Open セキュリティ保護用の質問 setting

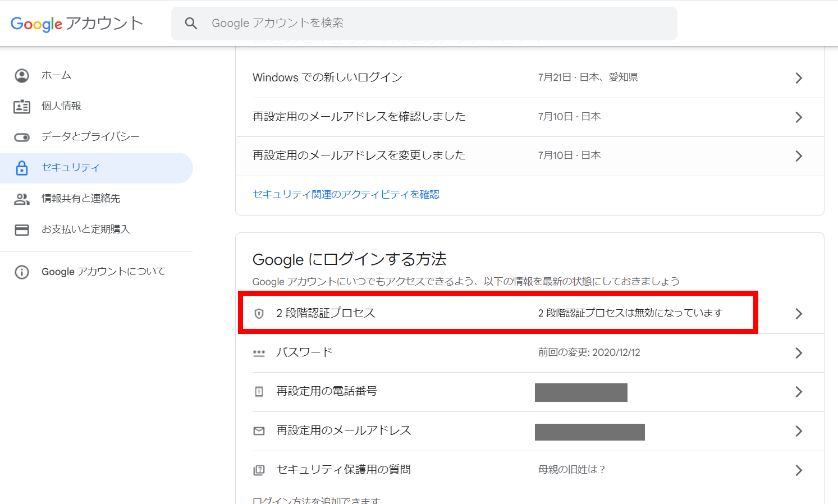tap(530, 470)
